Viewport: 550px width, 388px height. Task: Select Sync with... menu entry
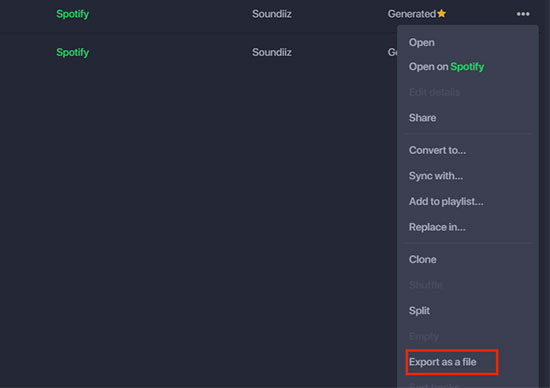436,176
